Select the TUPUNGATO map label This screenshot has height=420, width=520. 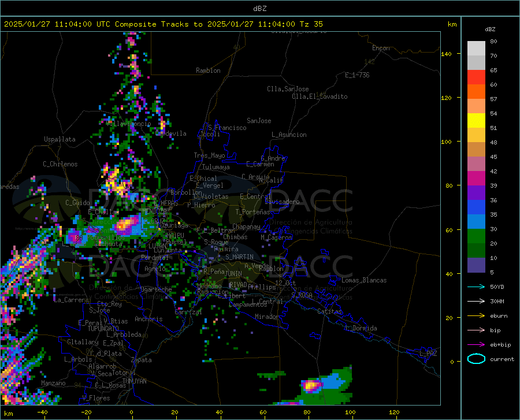103,329
